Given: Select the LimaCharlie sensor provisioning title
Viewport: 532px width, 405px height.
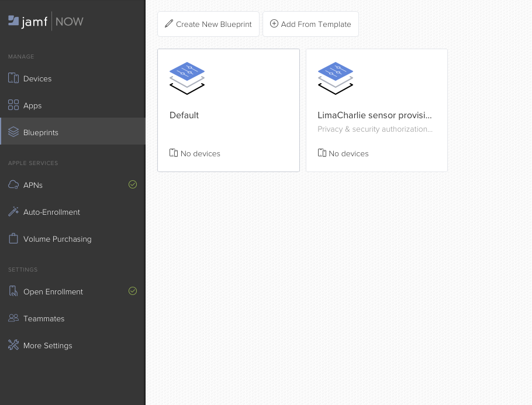Looking at the screenshot, I should click(375, 115).
